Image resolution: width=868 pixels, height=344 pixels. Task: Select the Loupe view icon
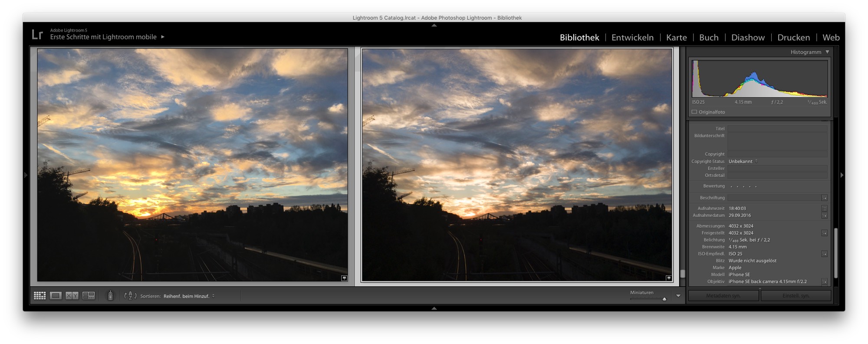coord(56,296)
